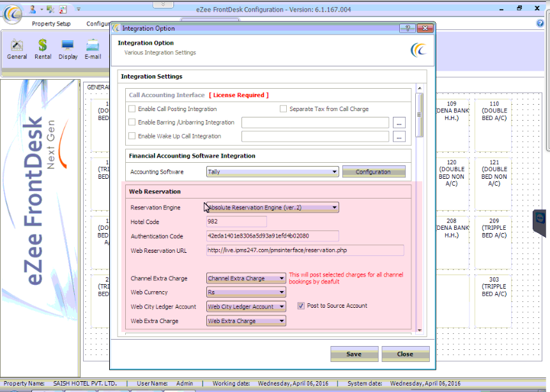Click the scroll down arrow in Integration Settings

coord(420,330)
